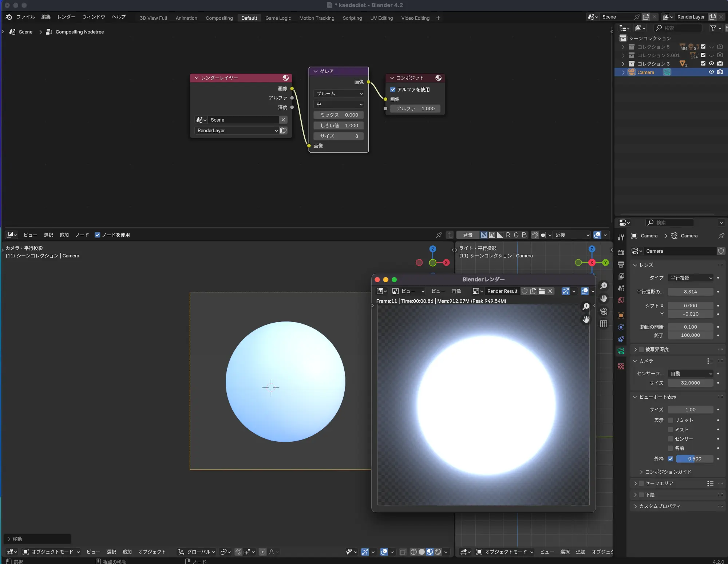The image size is (728, 564).
Task: Click the backdrop button (背景)
Action: [x=468, y=235]
